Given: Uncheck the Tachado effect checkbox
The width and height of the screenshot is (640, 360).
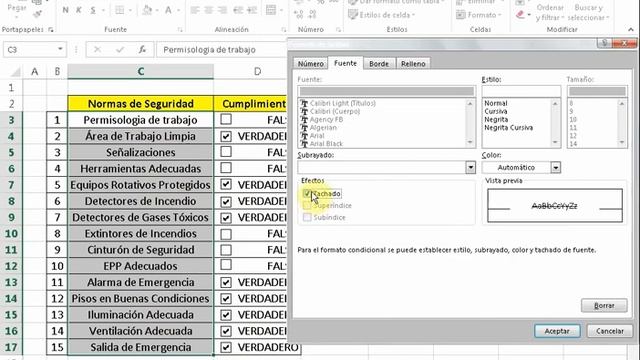Looking at the screenshot, I should [307, 193].
